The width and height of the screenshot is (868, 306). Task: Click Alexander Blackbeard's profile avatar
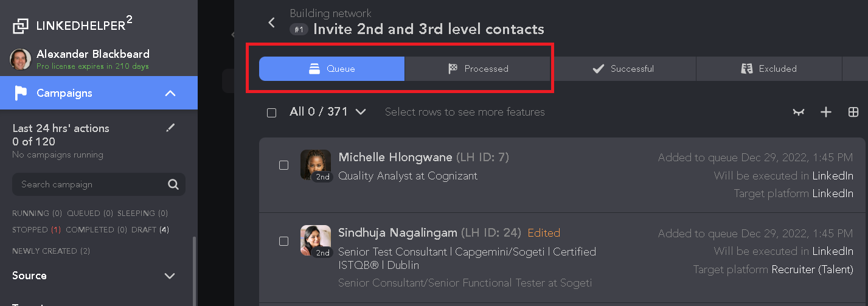[21, 59]
